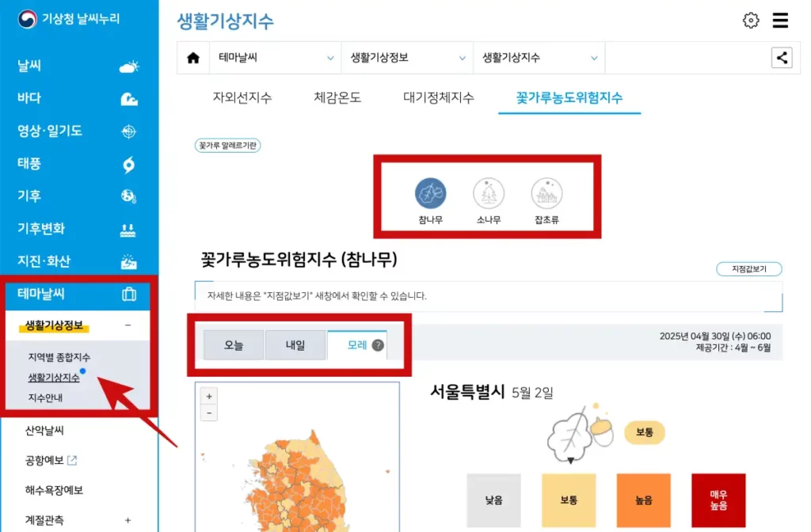The height and width of the screenshot is (532, 811).
Task: Open 공항예보 external link
Action: click(51, 460)
